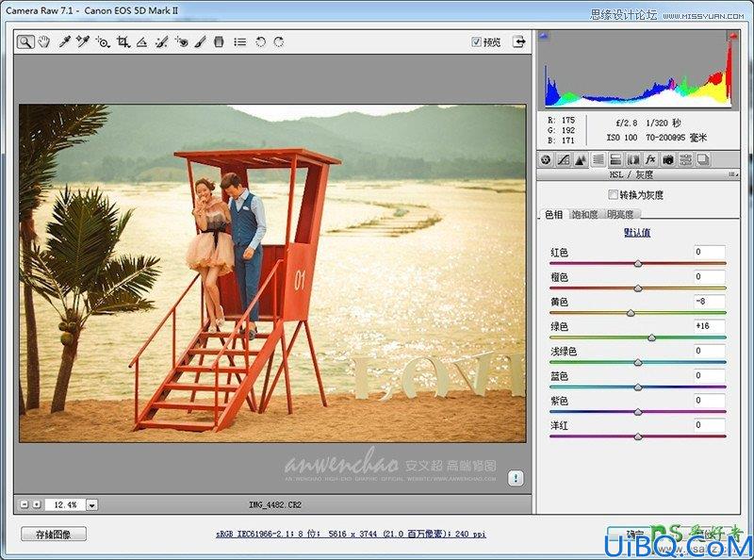Click the 蓝色 hue slider handle
The image size is (754, 560).
pos(638,387)
